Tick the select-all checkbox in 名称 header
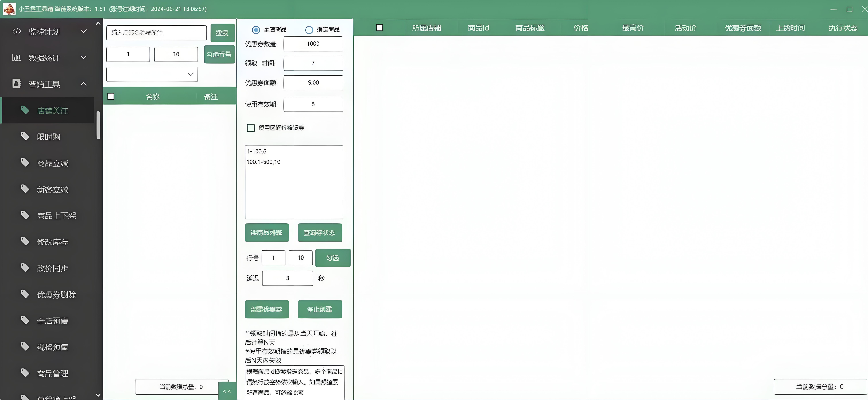The image size is (868, 400). [111, 96]
